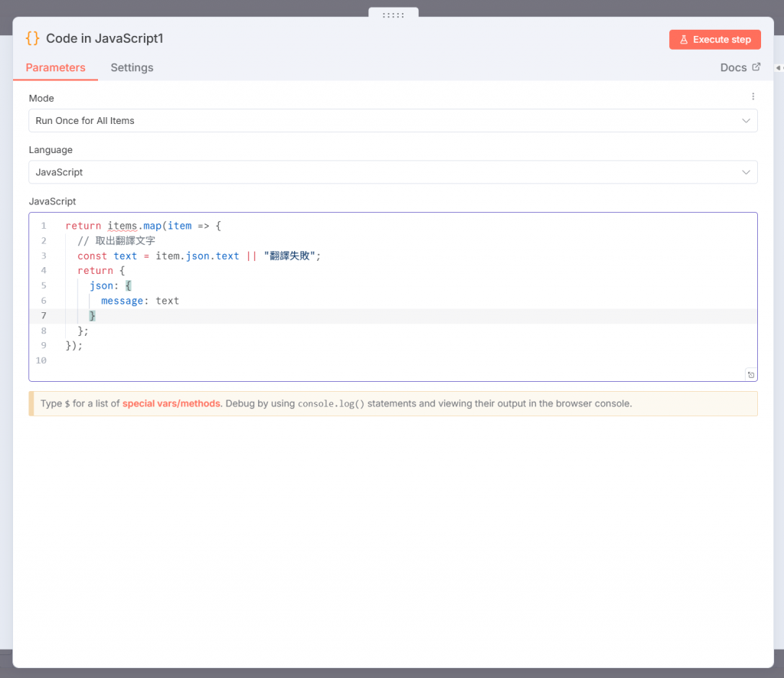The width and height of the screenshot is (784, 678).
Task: Open the Mode dropdown
Action: coord(393,120)
